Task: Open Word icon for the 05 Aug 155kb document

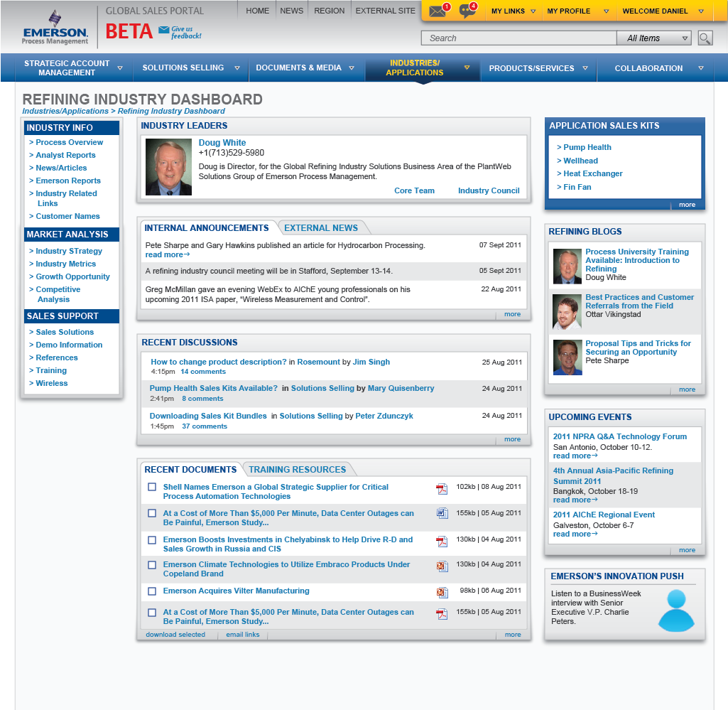Action: 442,513
